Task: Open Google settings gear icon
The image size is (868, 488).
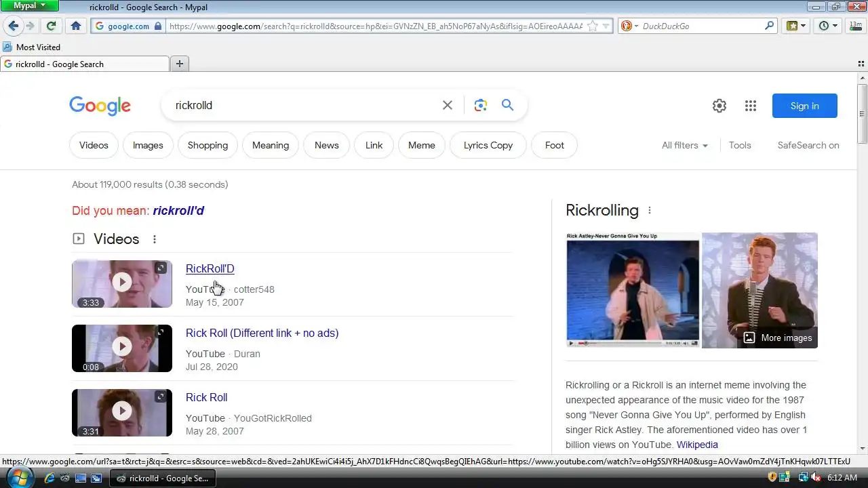Action: [719, 106]
